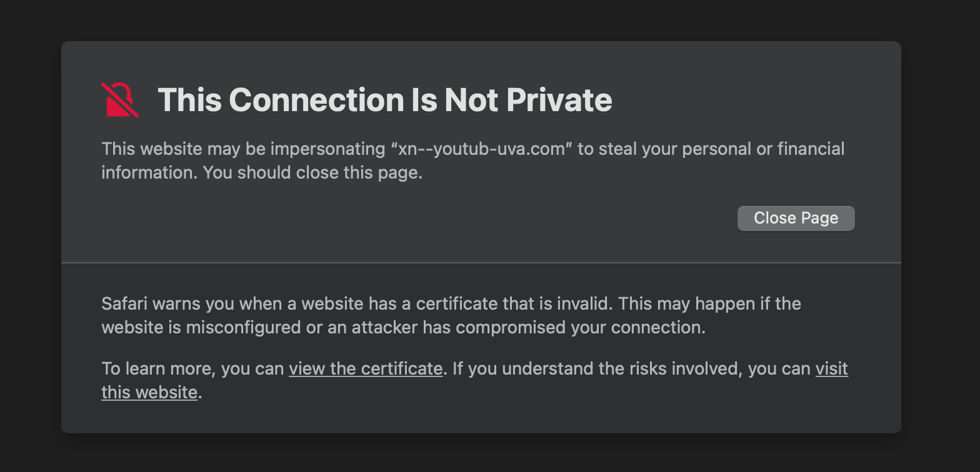Viewport: 980px width, 472px height.
Task: Click "This website may be impersonating" text
Action: coord(243,149)
